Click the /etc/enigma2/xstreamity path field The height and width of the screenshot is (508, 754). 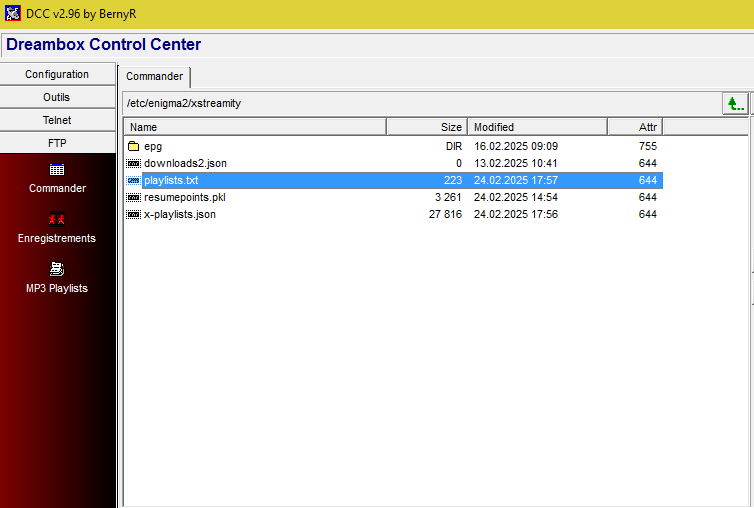point(422,103)
